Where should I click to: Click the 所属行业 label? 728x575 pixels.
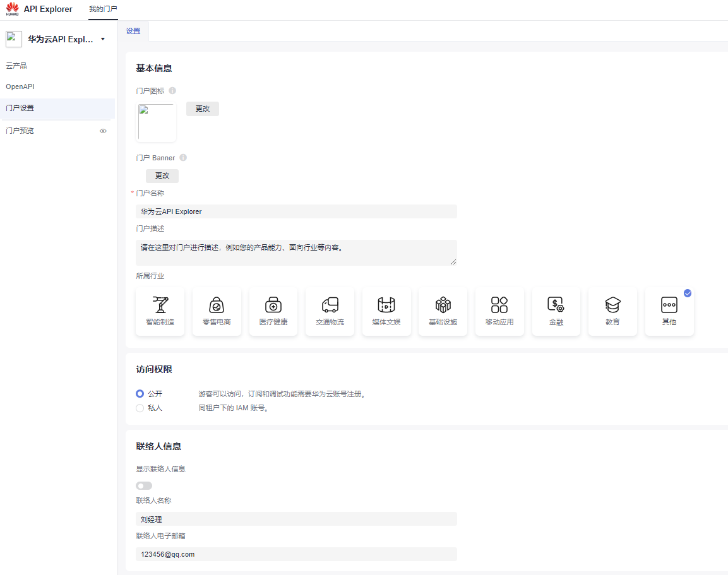[x=150, y=276]
